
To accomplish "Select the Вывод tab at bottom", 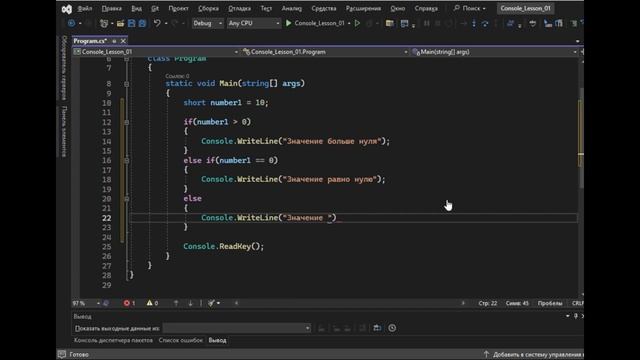I will (x=217, y=340).
